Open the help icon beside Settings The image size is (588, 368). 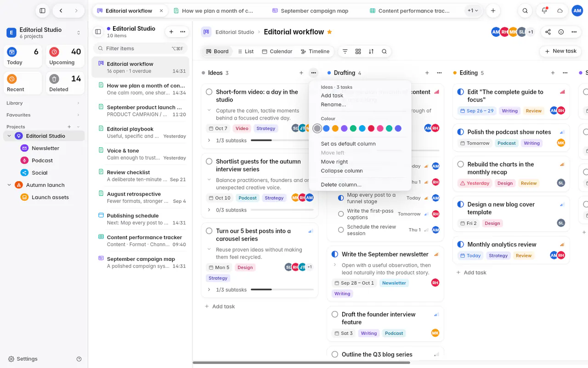click(79, 359)
